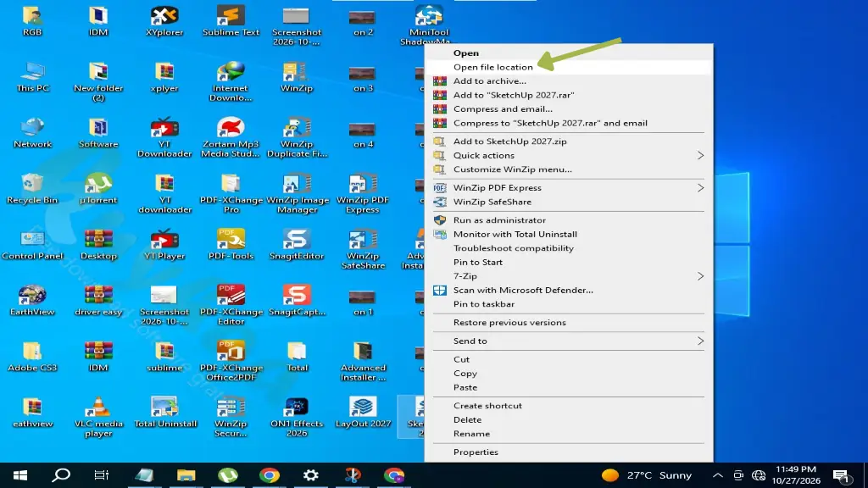Image resolution: width=868 pixels, height=488 pixels.
Task: Select PDF-XChange Office2PDF icon
Action: click(231, 361)
